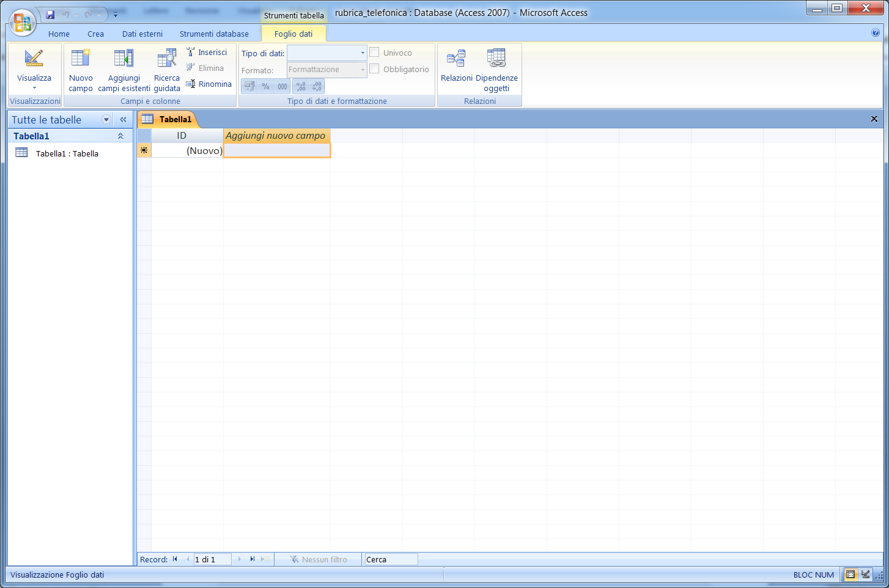Click the Visualizza view icon
The height and width of the screenshot is (588, 889).
tap(34, 58)
